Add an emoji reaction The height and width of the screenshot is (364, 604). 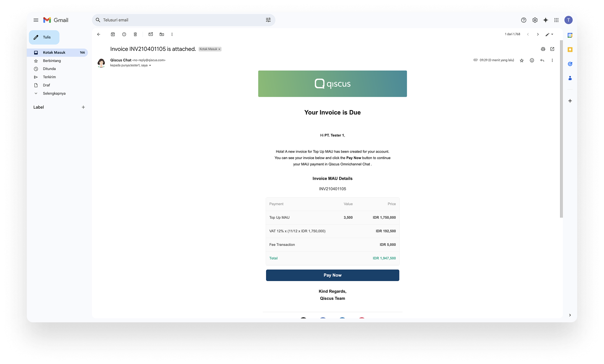pyautogui.click(x=532, y=60)
